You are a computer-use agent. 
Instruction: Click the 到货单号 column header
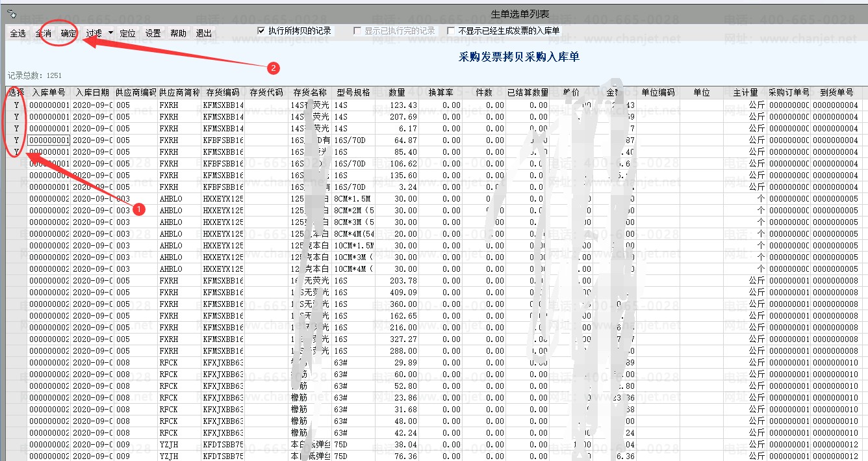click(x=836, y=93)
